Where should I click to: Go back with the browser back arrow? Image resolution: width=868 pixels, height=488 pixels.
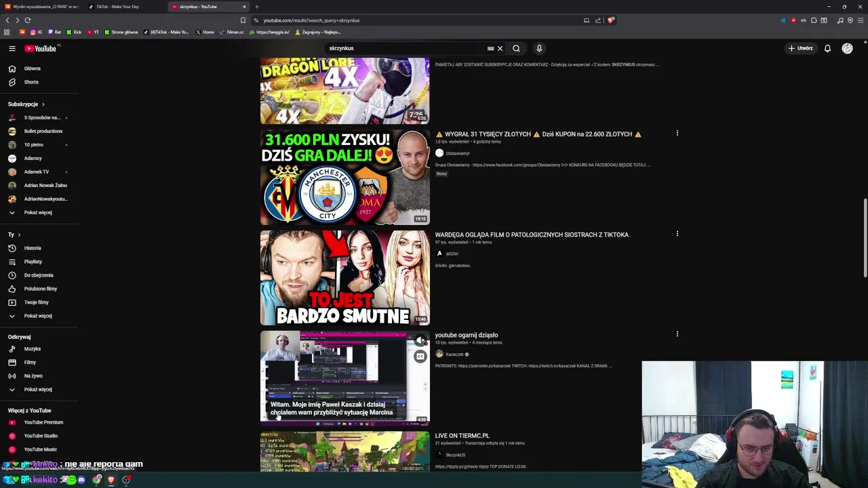[x=7, y=20]
